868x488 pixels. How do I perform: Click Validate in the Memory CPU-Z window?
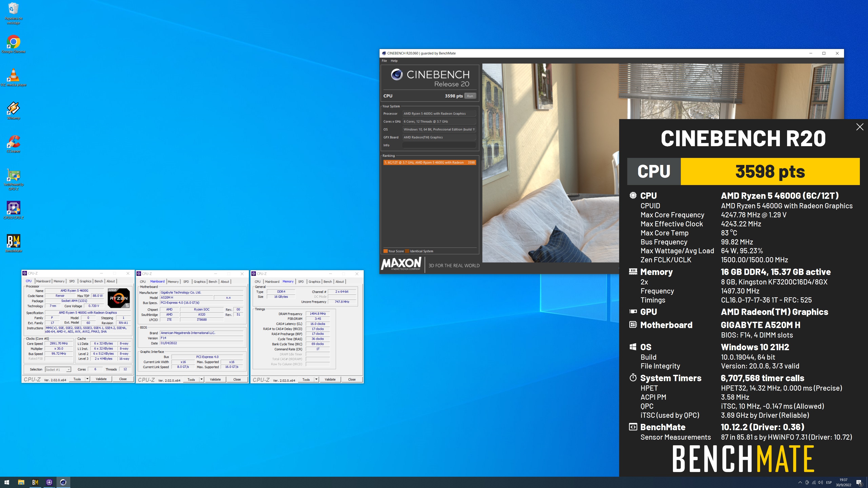tap(330, 380)
